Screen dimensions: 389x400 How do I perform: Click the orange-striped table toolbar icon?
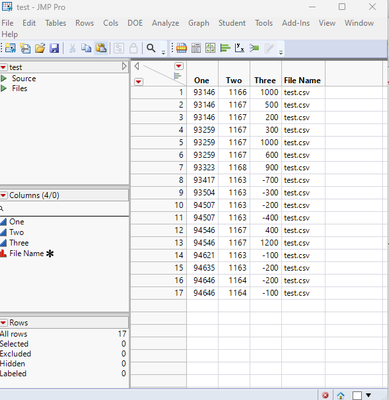click(x=181, y=49)
